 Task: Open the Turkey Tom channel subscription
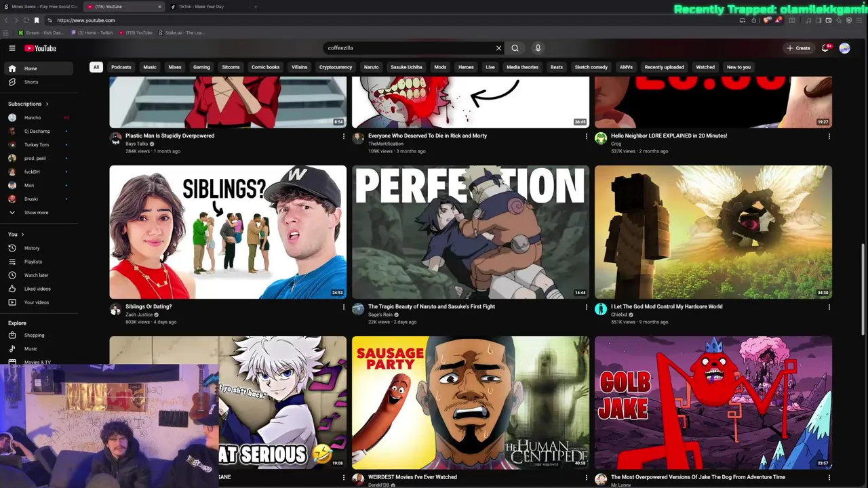click(x=39, y=144)
